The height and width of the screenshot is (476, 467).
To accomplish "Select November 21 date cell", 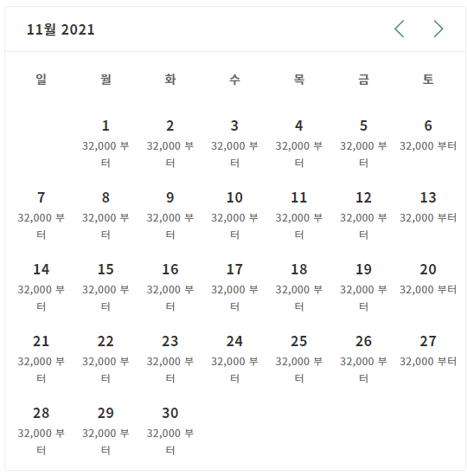I will coord(41,359).
